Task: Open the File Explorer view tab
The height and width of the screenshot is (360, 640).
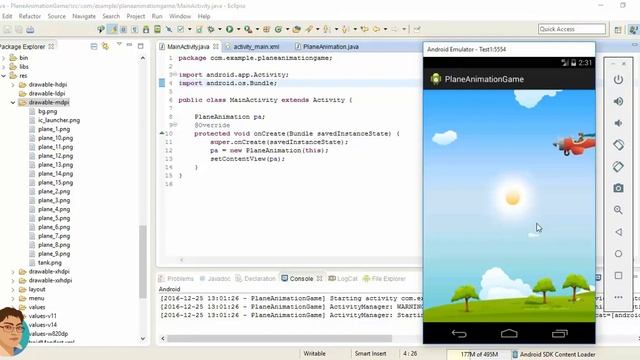Action: (x=384, y=278)
